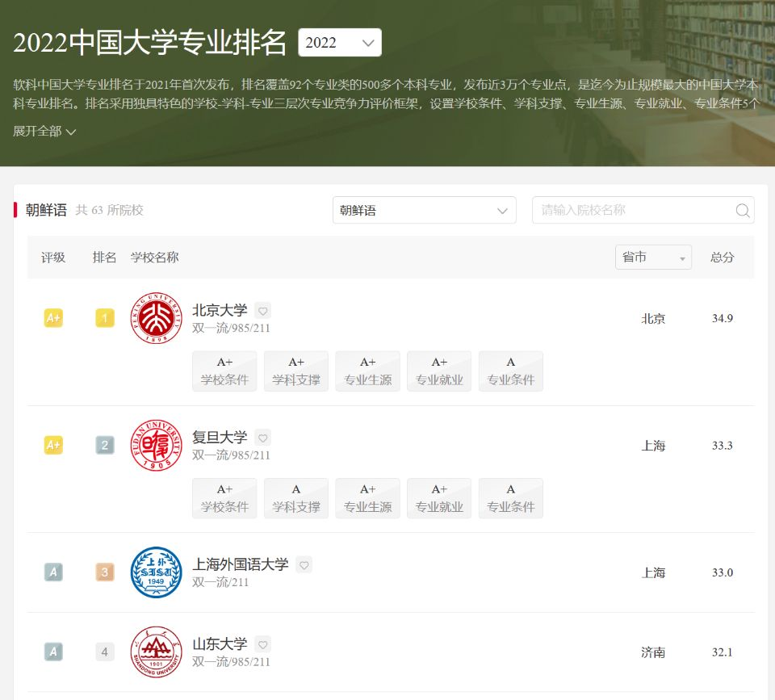Image resolution: width=775 pixels, height=700 pixels.
Task: Expand full description via 展开全部
Action: pyautogui.click(x=44, y=132)
